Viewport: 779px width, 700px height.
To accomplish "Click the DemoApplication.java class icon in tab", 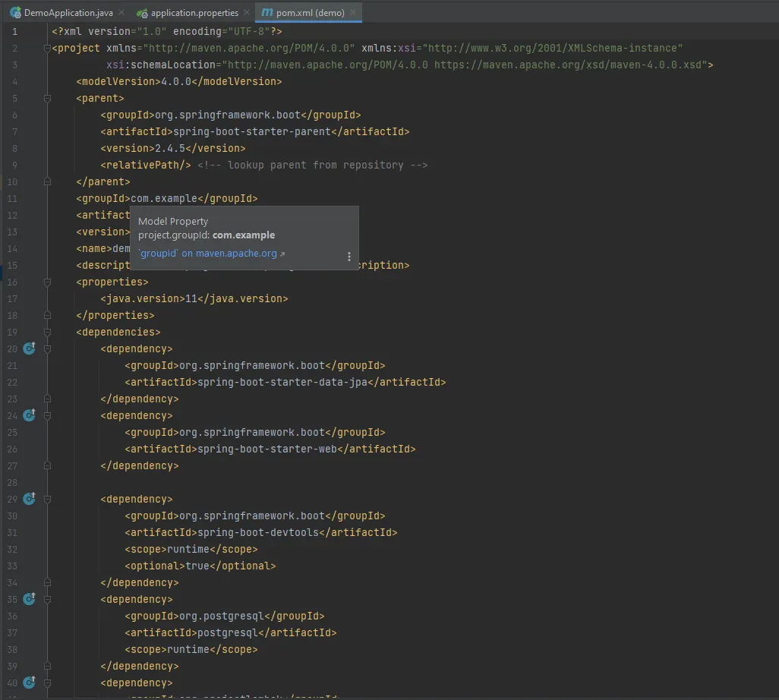I will 15,12.
